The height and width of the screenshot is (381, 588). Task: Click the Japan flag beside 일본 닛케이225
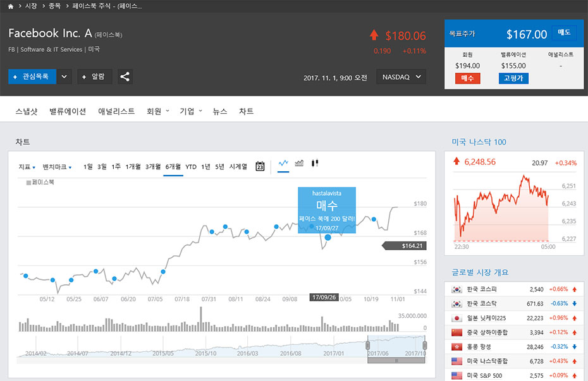pos(456,318)
